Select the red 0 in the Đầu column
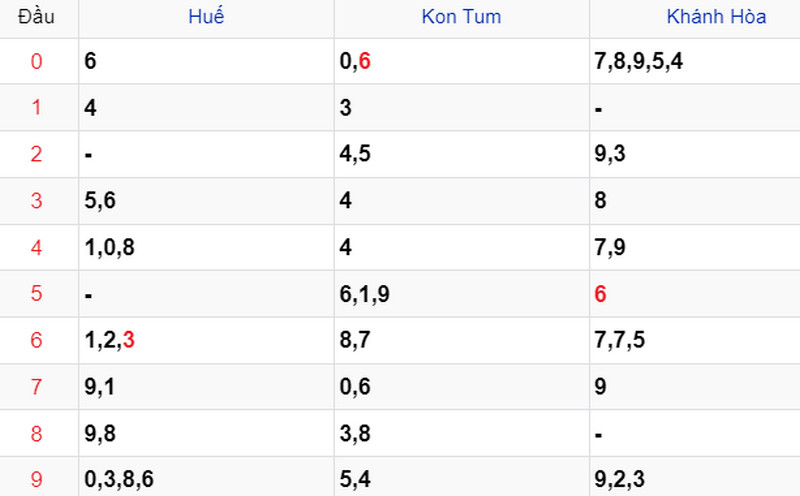The image size is (800, 496). [x=36, y=61]
